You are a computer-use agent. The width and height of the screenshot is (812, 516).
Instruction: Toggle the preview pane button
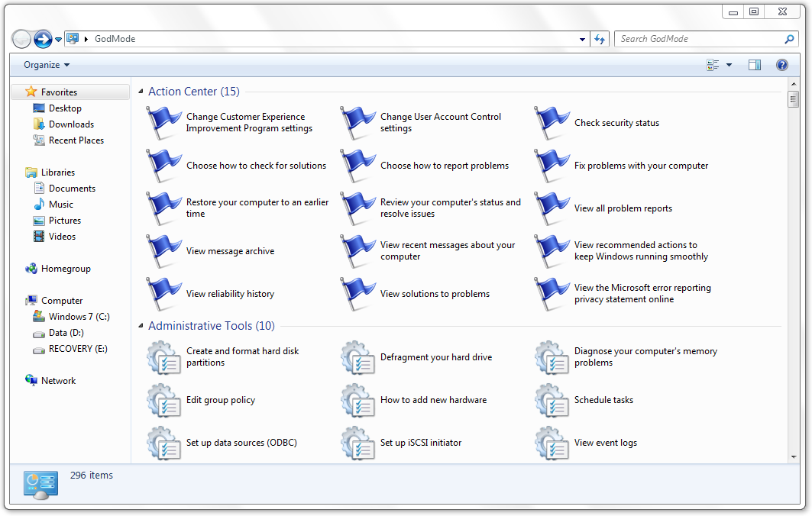tap(755, 65)
